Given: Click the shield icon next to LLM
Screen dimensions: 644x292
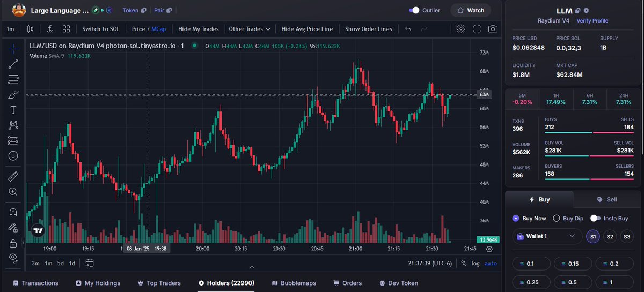Looking at the screenshot, I should [x=587, y=10].
